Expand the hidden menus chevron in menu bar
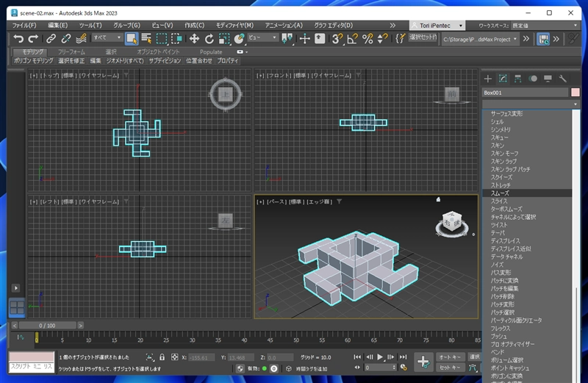This screenshot has width=588, height=383. 392,26
